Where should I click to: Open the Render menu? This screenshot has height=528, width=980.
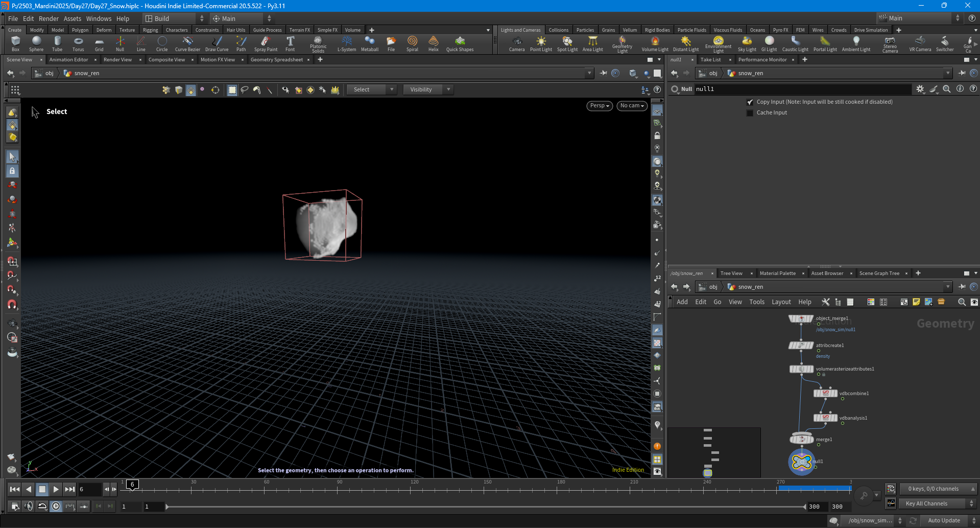pos(49,18)
